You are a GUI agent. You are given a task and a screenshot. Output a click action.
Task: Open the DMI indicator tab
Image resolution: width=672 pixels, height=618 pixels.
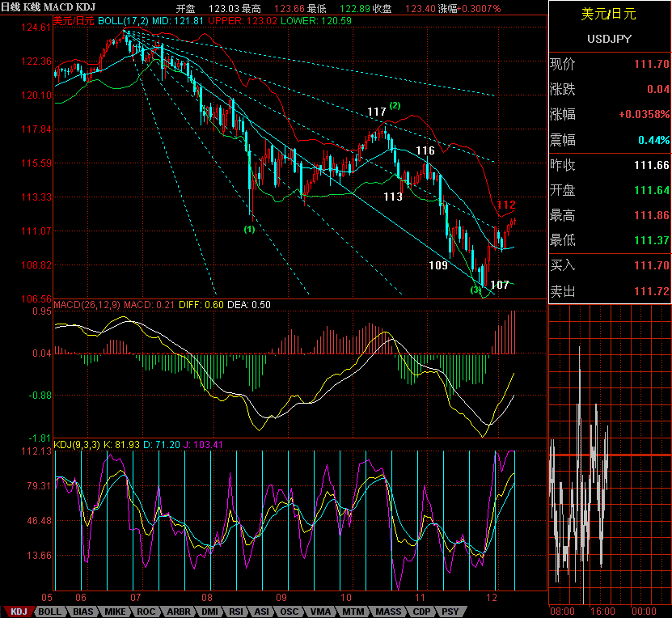coord(209,612)
